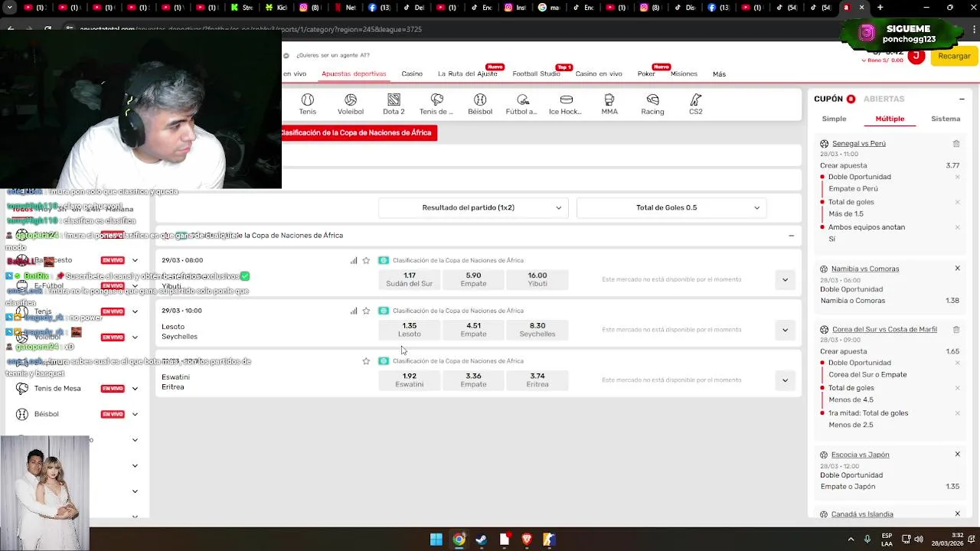The width and height of the screenshot is (980, 551).
Task: Open Steam from the taskbar
Action: [x=481, y=540]
